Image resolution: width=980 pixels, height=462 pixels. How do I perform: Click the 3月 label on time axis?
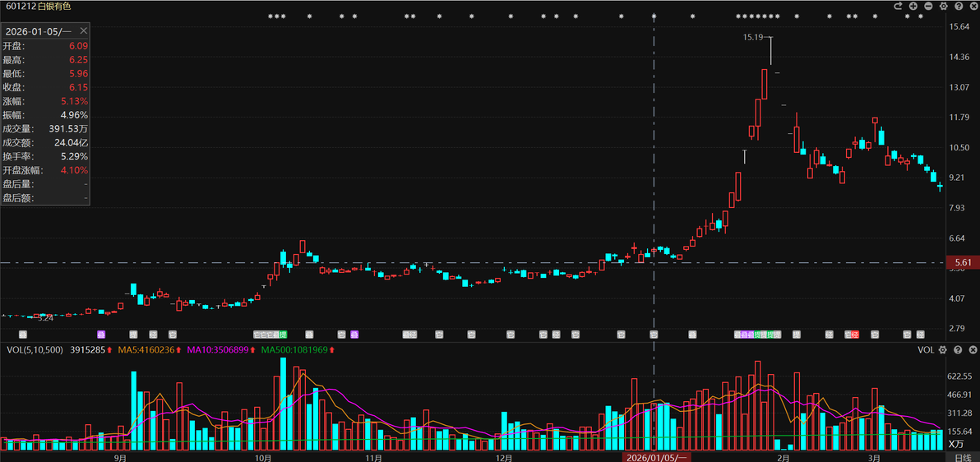875,458
